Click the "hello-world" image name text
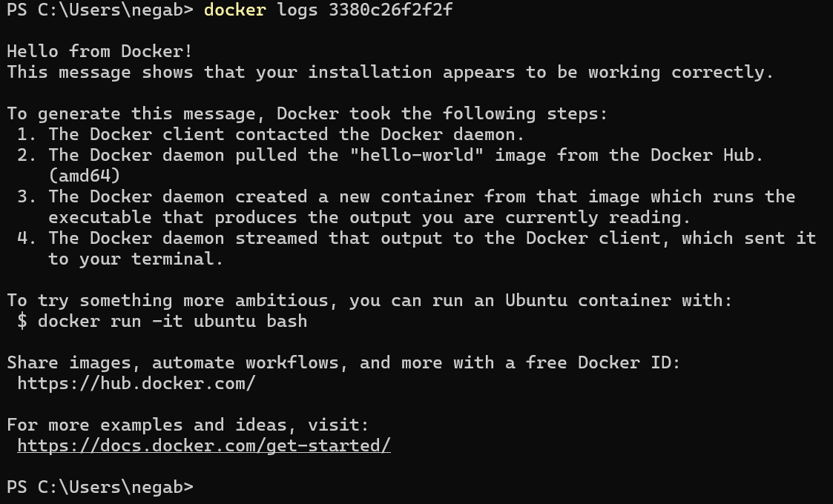 click(417, 155)
